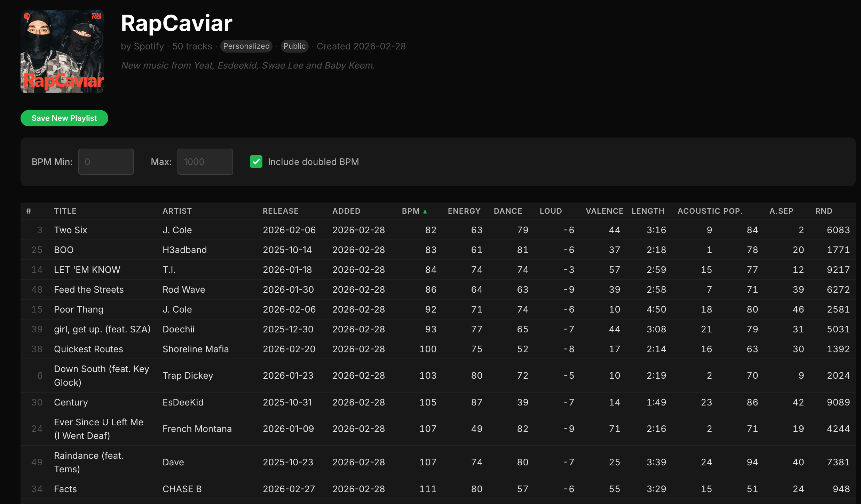The height and width of the screenshot is (504, 861).
Task: Uncheck Include doubled BPM checkbox
Action: (x=256, y=162)
